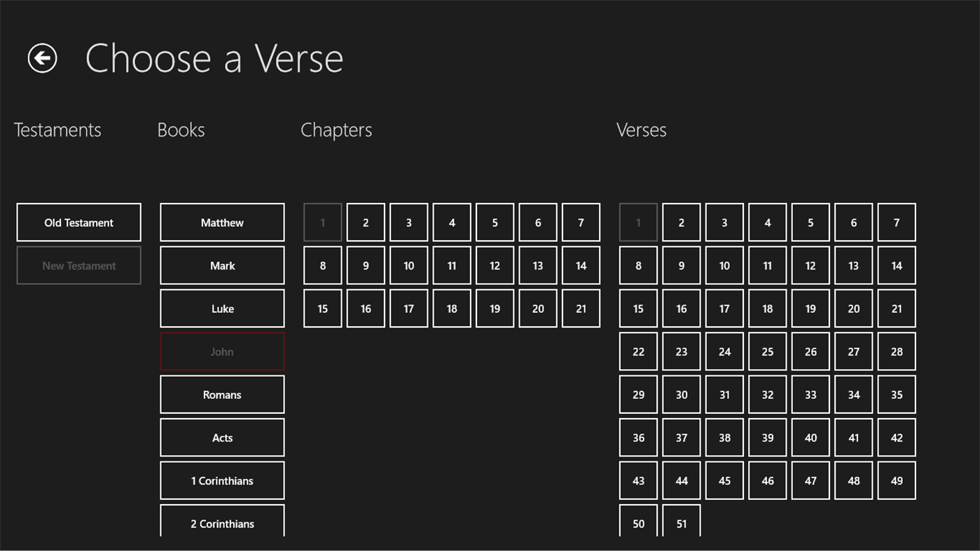Select verse 25 from the Verses grid
Screen dimensions: 980x551
[767, 351]
